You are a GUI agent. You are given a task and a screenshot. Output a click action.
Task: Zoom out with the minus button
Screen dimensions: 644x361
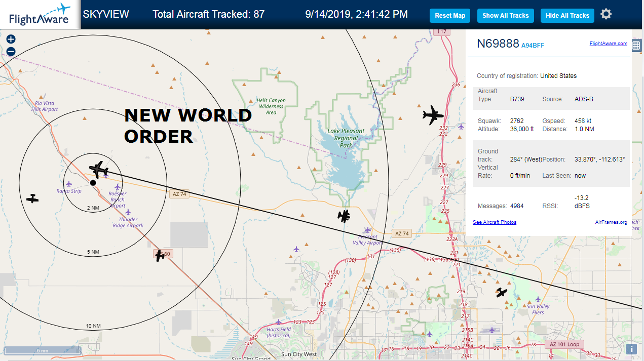pyautogui.click(x=11, y=52)
